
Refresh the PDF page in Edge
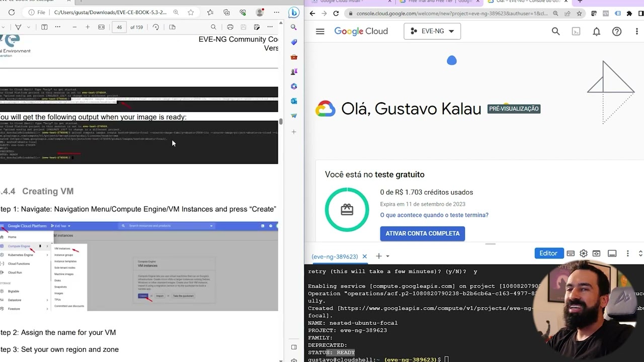(12, 12)
